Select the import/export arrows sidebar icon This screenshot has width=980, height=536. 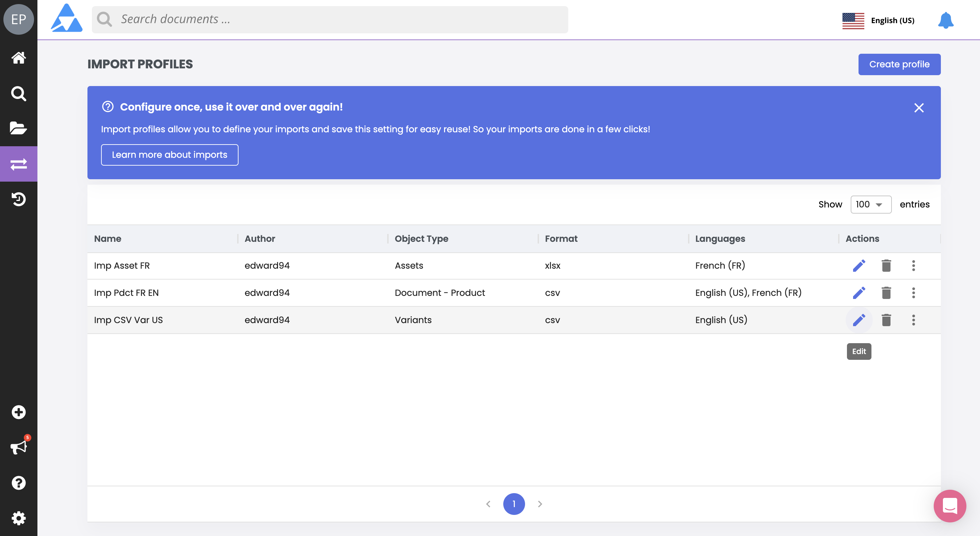click(18, 164)
